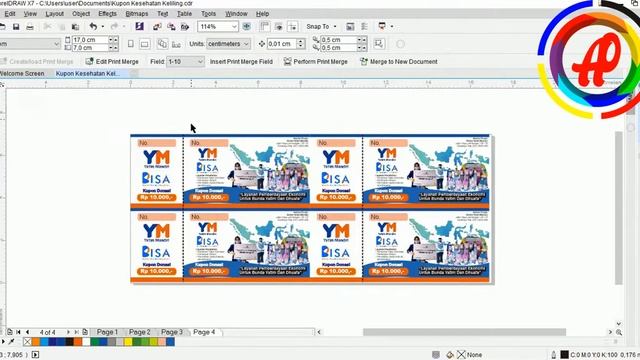Click the Edit Print Merge label

[117, 62]
